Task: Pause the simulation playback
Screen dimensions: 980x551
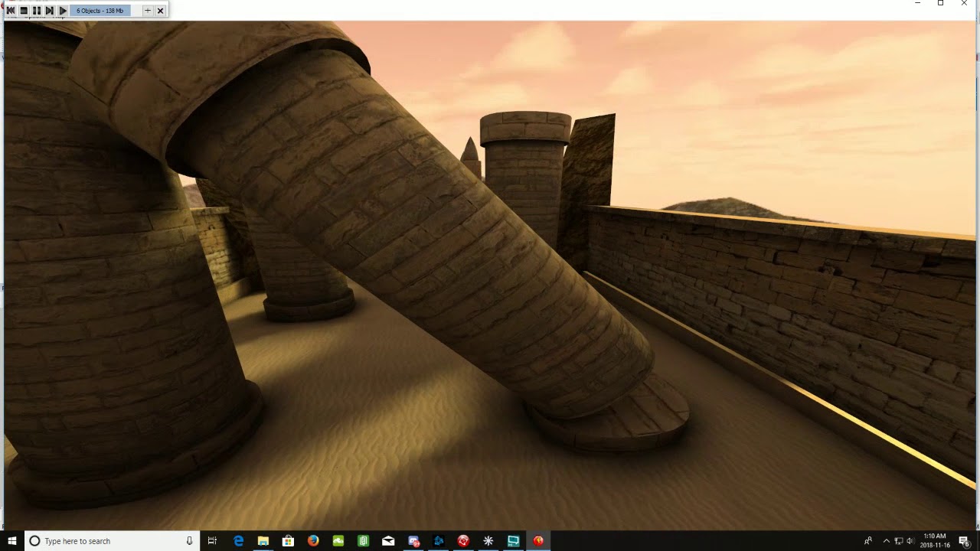Action: (x=36, y=11)
